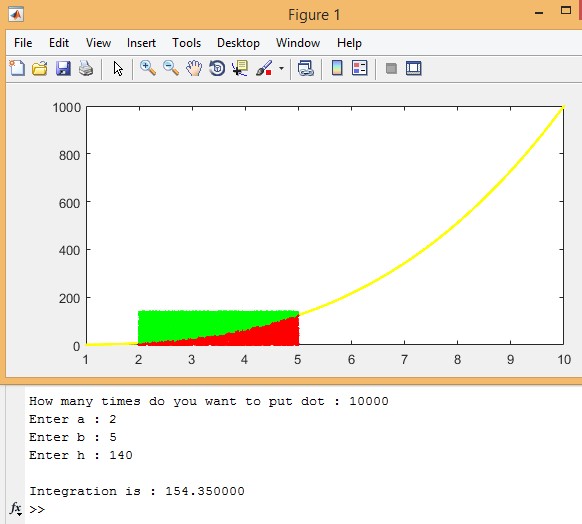582x524 pixels.
Task: Insert a colorbar with the toolbar icon
Action: (337, 68)
